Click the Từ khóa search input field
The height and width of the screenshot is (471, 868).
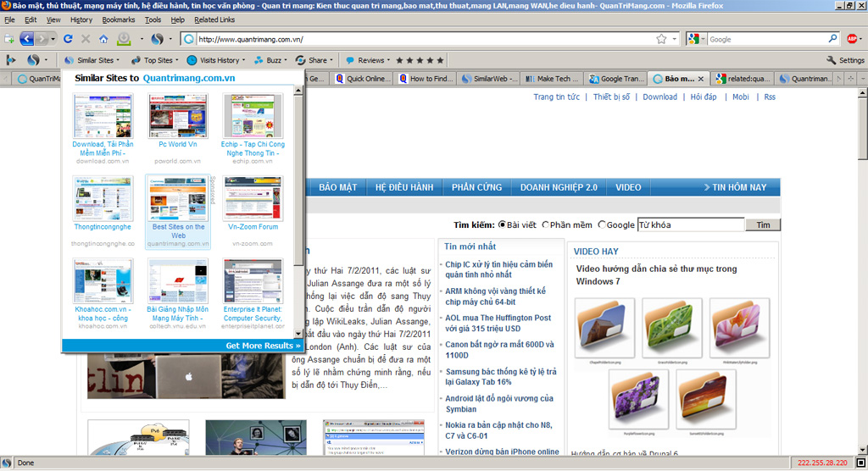click(x=691, y=224)
